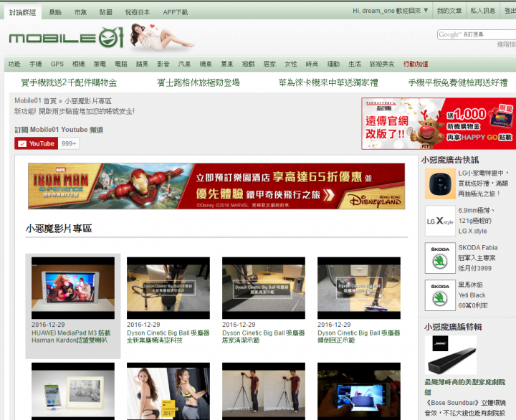The image size is (516, 420).
Task: Click the LG X style ad icon
Action: coord(440,221)
